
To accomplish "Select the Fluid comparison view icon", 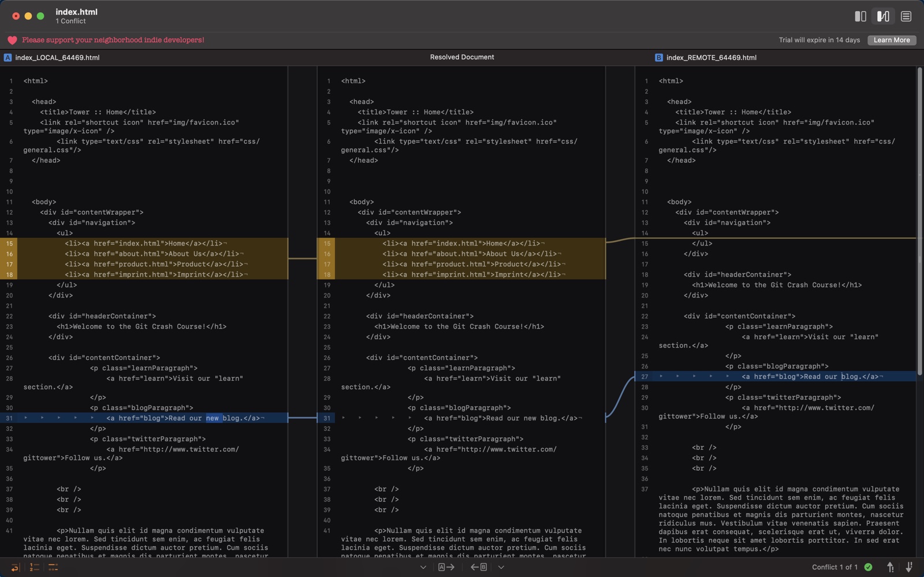I will (883, 16).
